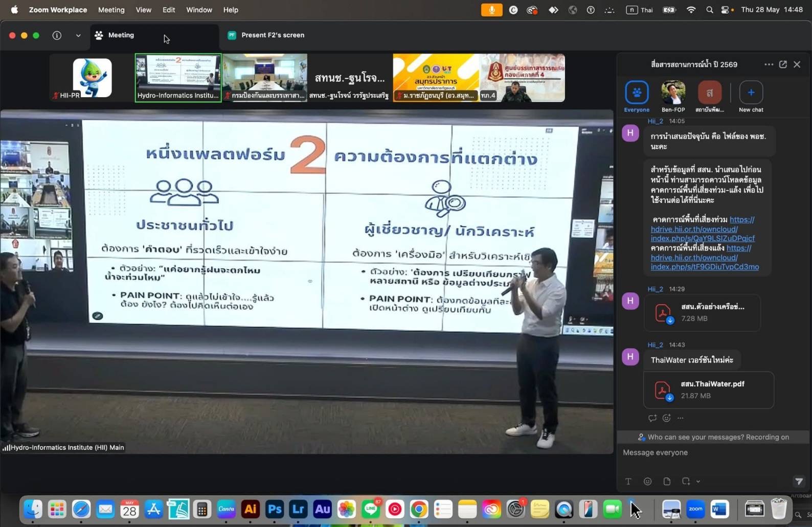Send message with the send icon
The height and width of the screenshot is (527, 812).
tap(799, 481)
